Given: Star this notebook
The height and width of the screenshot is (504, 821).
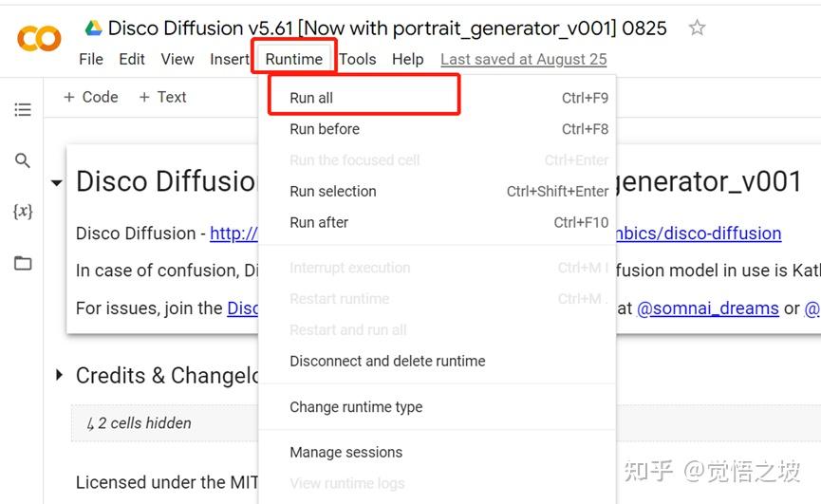Looking at the screenshot, I should coord(697,28).
